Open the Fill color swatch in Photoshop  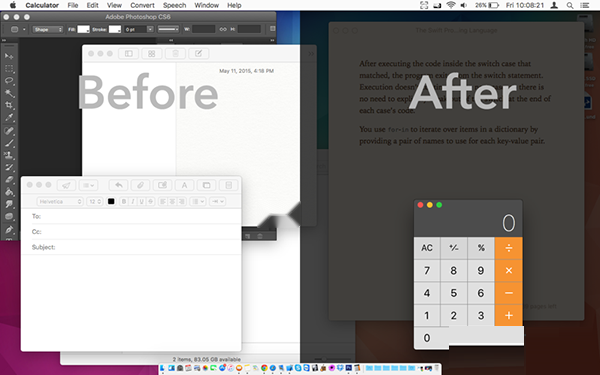[x=83, y=29]
